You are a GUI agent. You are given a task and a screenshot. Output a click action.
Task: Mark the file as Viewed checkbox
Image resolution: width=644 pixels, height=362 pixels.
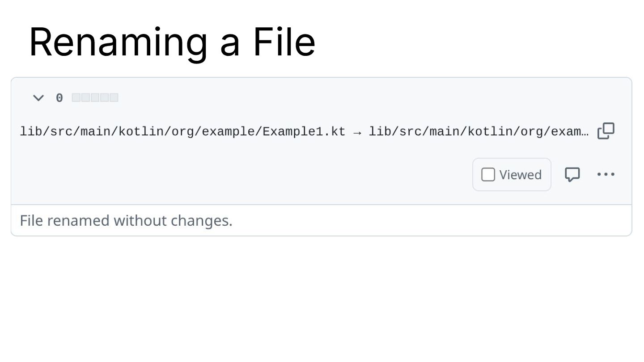click(x=488, y=175)
